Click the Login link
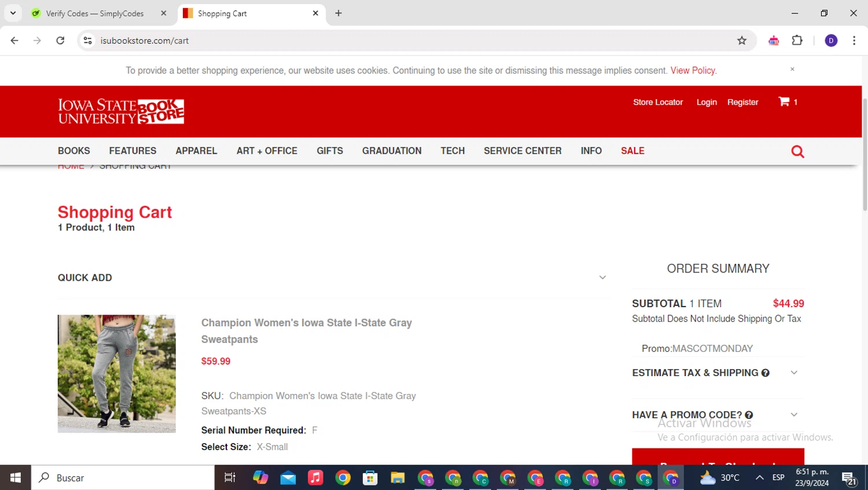This screenshot has width=868, height=490. (707, 102)
